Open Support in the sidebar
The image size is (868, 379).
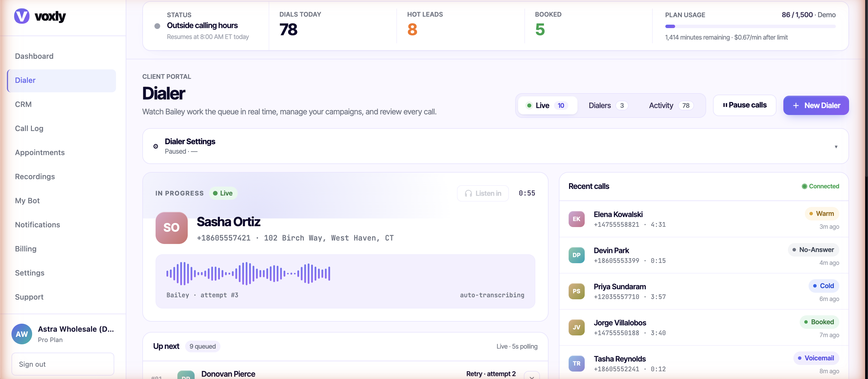coord(61,297)
